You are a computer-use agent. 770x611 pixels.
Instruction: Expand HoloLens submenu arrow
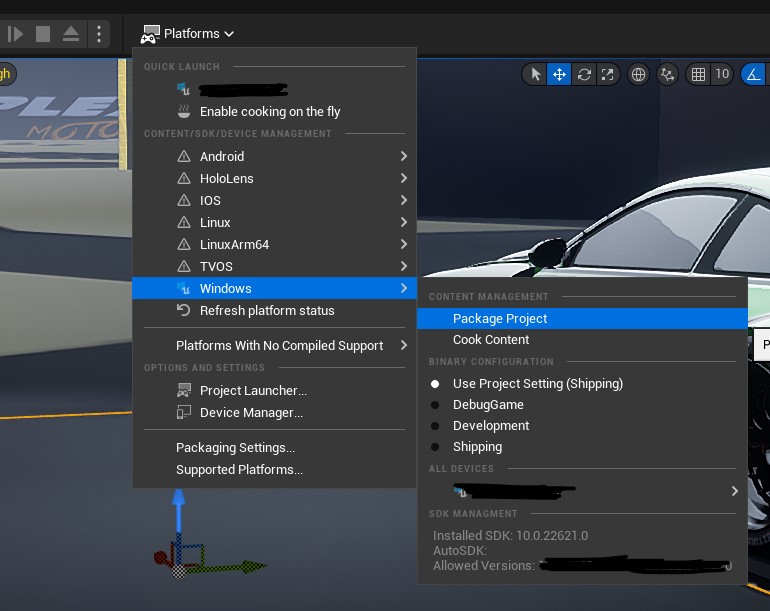(404, 178)
